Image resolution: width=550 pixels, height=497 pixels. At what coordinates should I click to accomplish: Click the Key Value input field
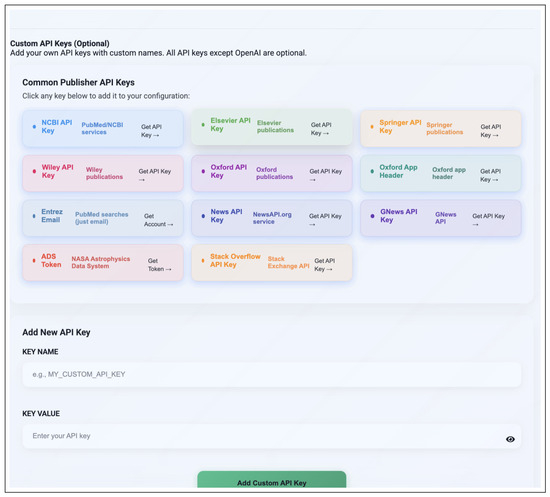click(x=271, y=436)
